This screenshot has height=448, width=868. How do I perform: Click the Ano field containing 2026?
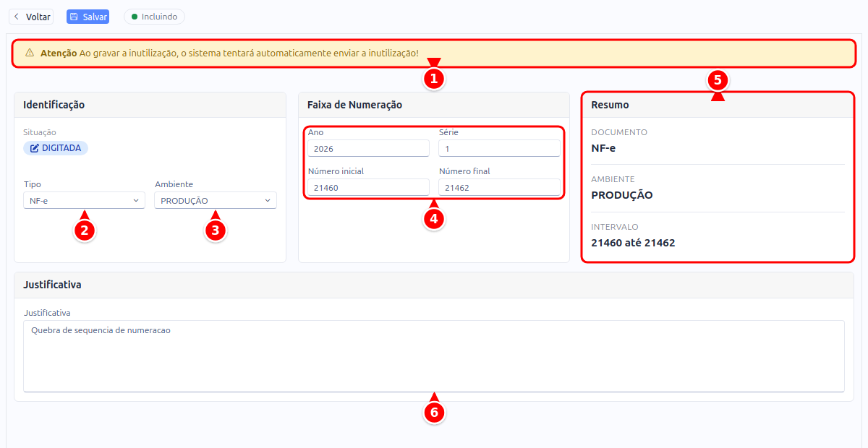[369, 148]
